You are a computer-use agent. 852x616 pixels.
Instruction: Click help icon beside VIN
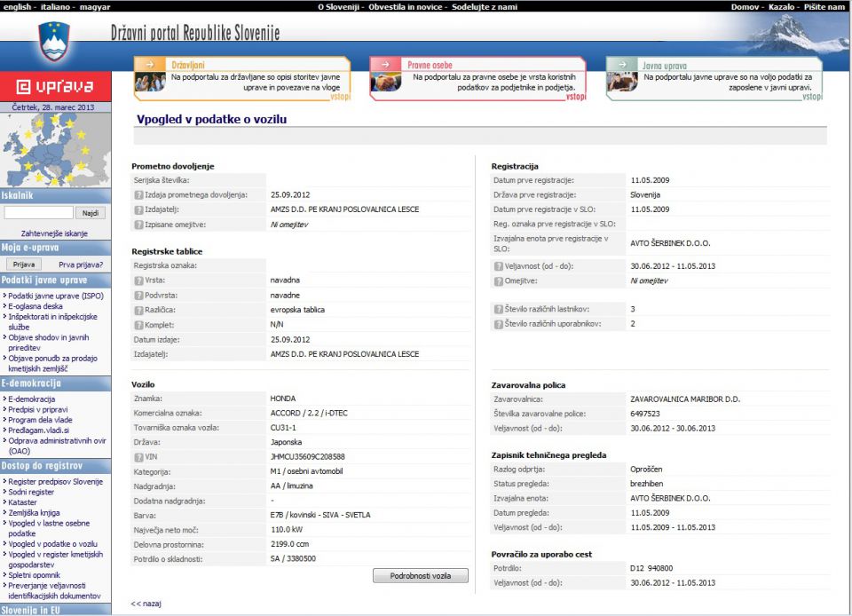click(x=138, y=457)
